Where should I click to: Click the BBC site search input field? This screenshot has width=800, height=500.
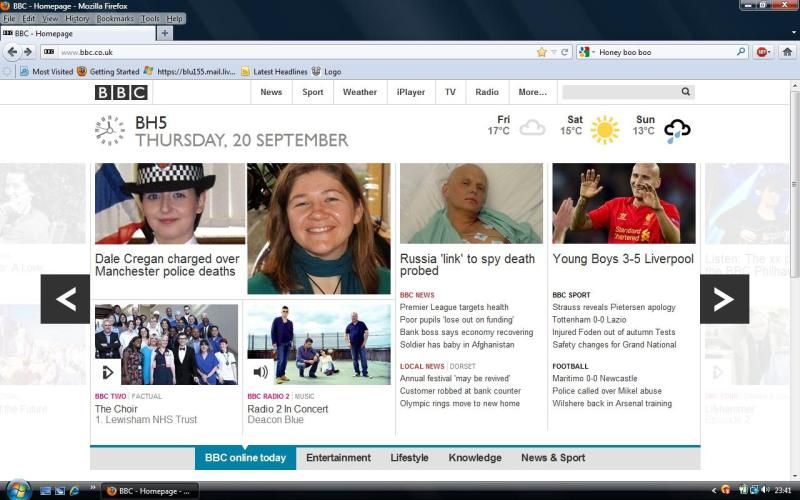[620, 92]
